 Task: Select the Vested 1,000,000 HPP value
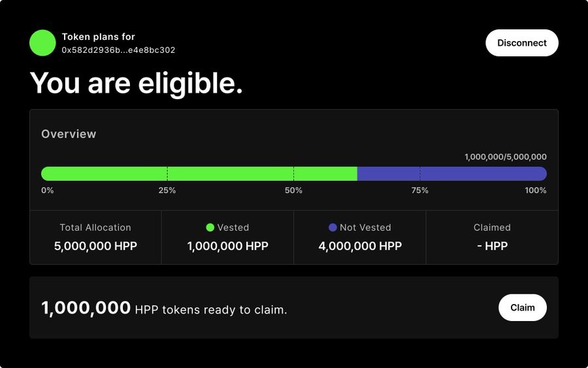pos(227,246)
